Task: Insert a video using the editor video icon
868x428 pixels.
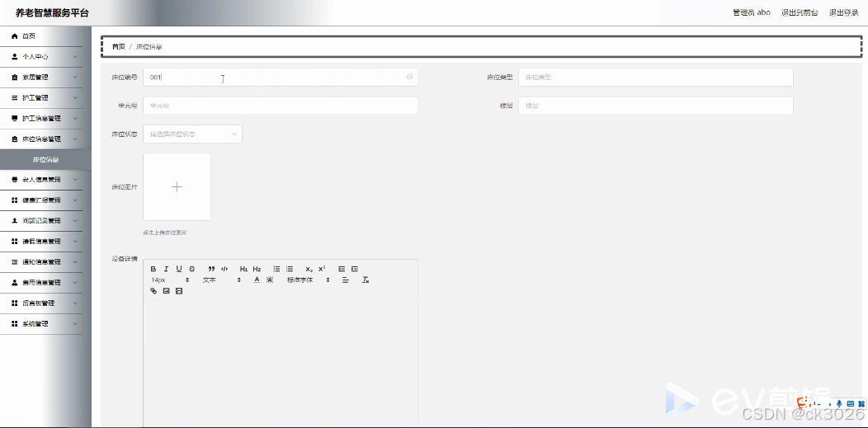Action: 179,291
